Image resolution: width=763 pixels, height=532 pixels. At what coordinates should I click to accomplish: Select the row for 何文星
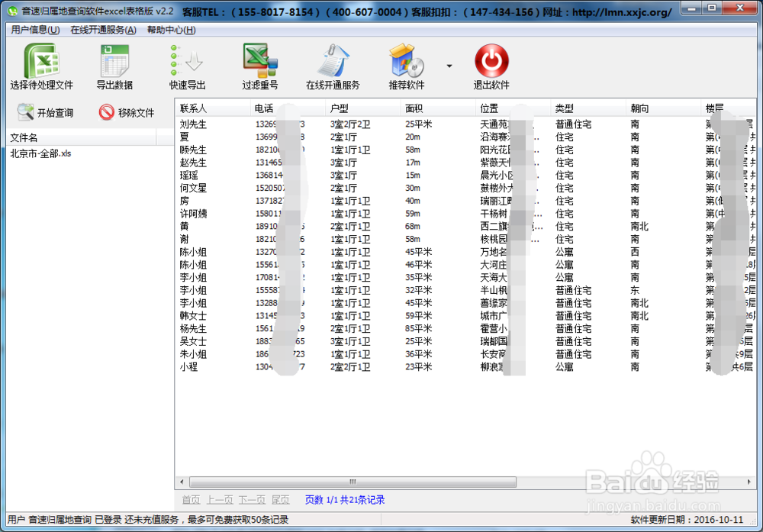[x=465, y=188]
